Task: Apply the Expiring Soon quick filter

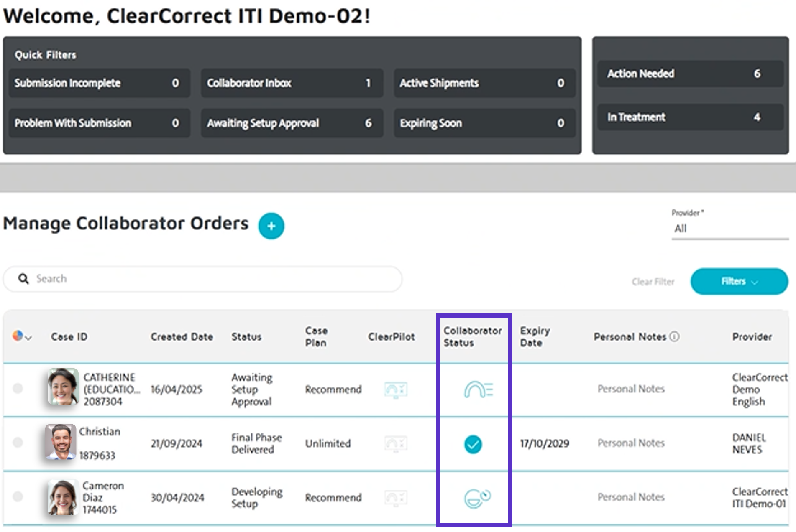Action: click(485, 123)
